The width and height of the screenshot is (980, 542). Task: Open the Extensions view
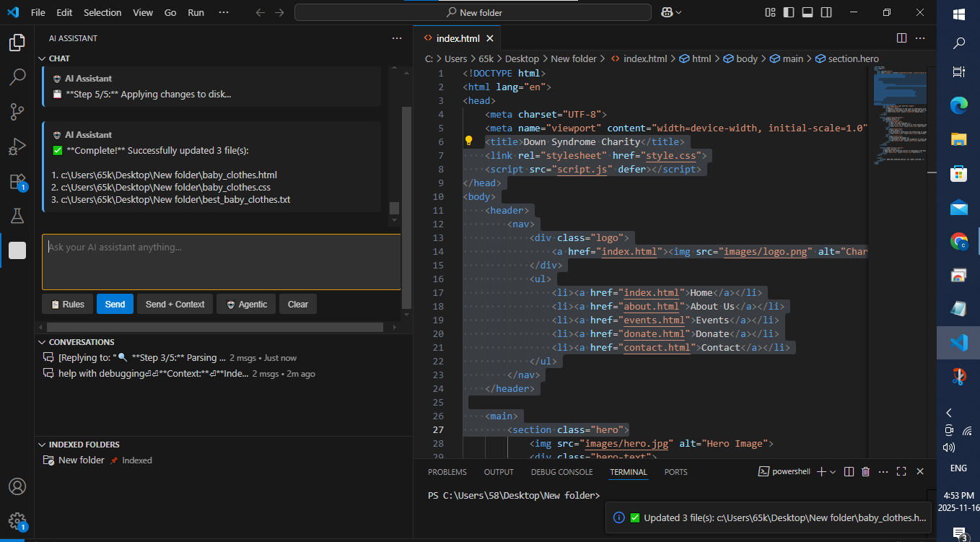[17, 180]
